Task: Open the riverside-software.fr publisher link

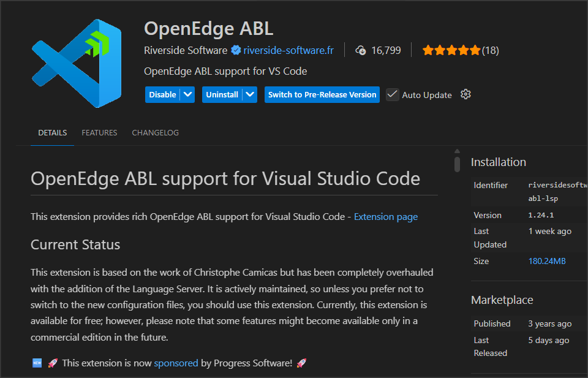Action: (x=288, y=50)
